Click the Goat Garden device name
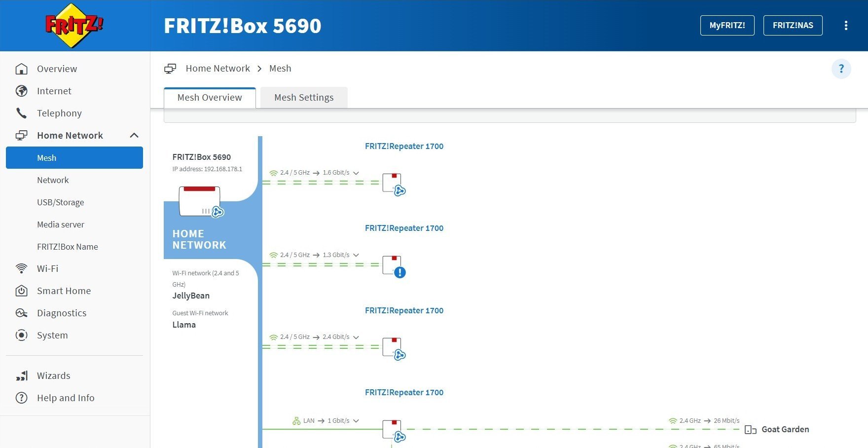 [785, 429]
